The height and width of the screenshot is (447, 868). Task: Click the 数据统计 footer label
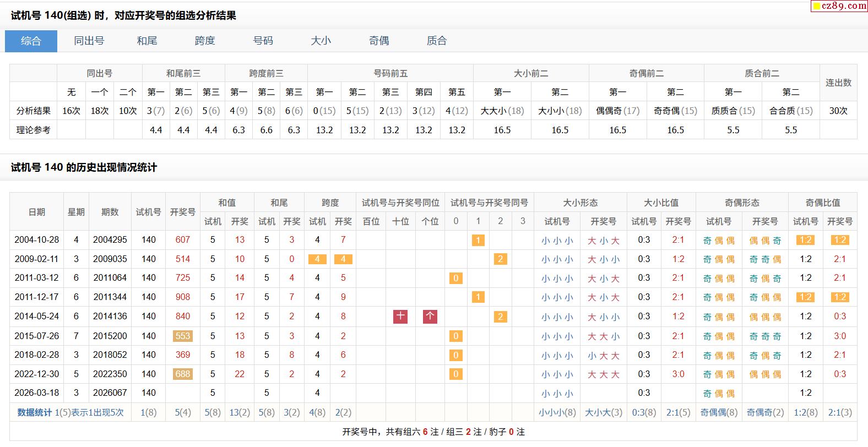34,412
